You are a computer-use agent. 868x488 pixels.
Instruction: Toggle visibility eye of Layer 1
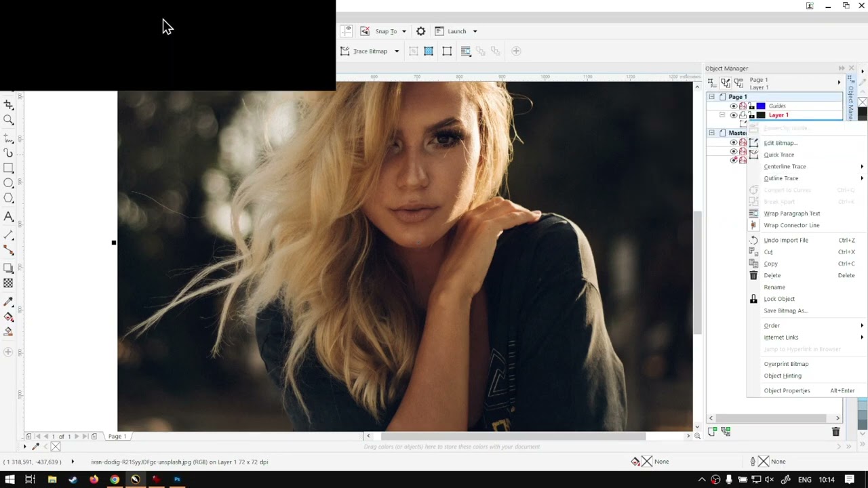point(733,115)
